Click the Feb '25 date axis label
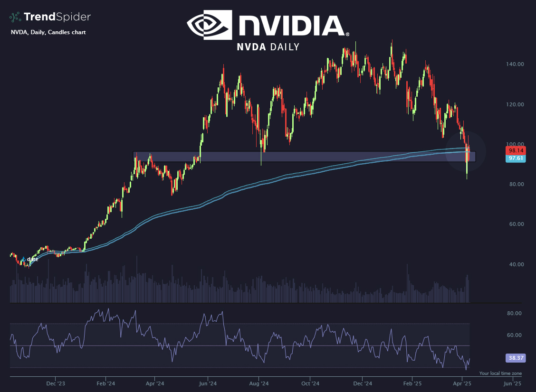Image resolution: width=536 pixels, height=392 pixels. coord(412,383)
